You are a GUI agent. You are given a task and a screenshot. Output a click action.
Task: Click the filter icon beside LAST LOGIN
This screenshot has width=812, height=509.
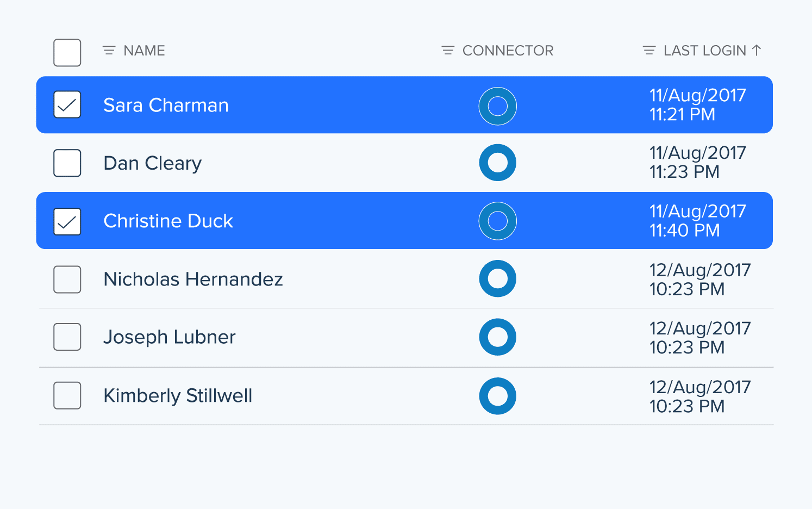point(649,51)
